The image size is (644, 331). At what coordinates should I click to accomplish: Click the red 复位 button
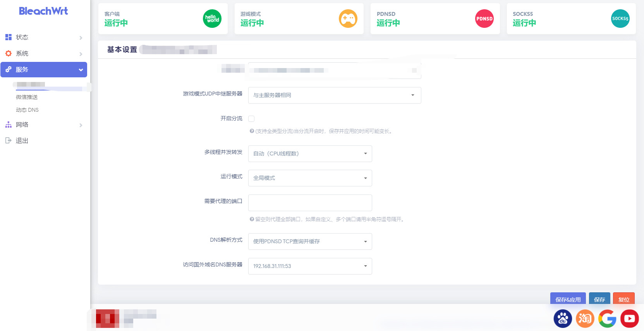(x=624, y=299)
